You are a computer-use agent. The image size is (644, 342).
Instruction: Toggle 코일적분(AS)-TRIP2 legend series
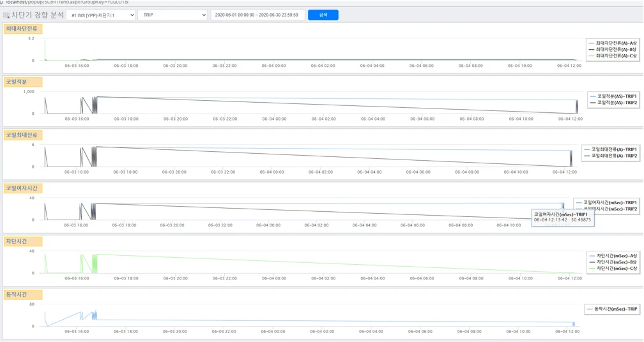(613, 103)
